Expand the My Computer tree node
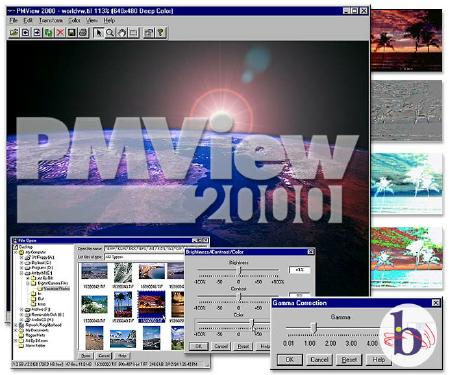Viewport: 450px width, 375px height. 16,252
